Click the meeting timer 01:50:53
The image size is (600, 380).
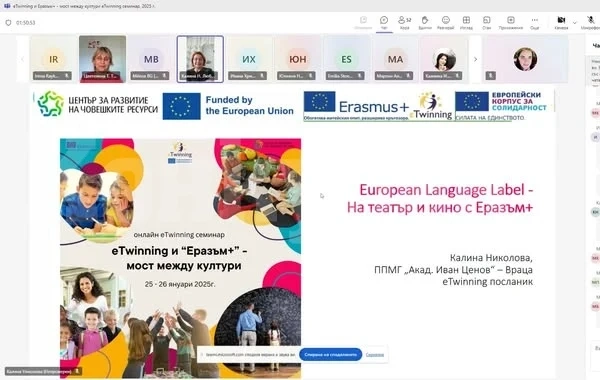pyautogui.click(x=26, y=23)
